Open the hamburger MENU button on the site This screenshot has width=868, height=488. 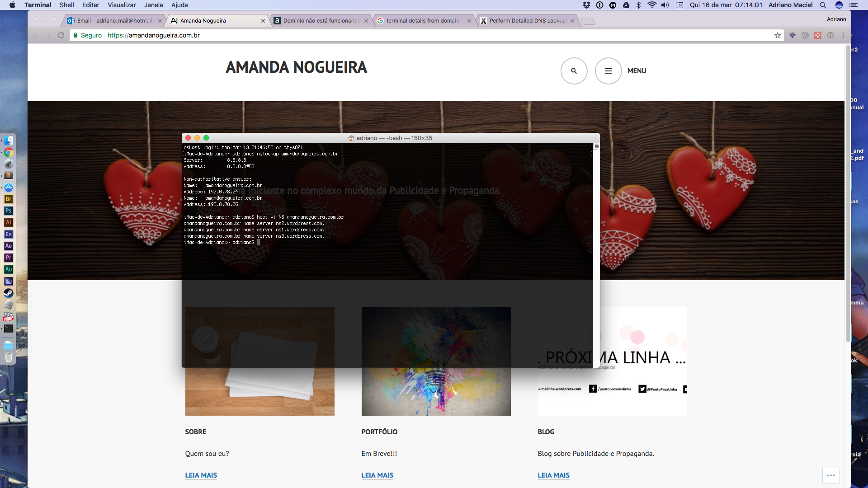tap(609, 71)
